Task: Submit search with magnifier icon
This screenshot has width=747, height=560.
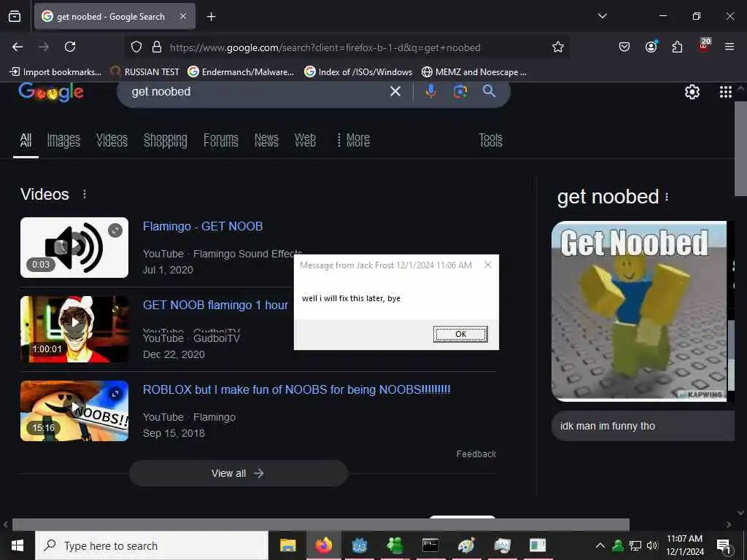Action: [489, 91]
